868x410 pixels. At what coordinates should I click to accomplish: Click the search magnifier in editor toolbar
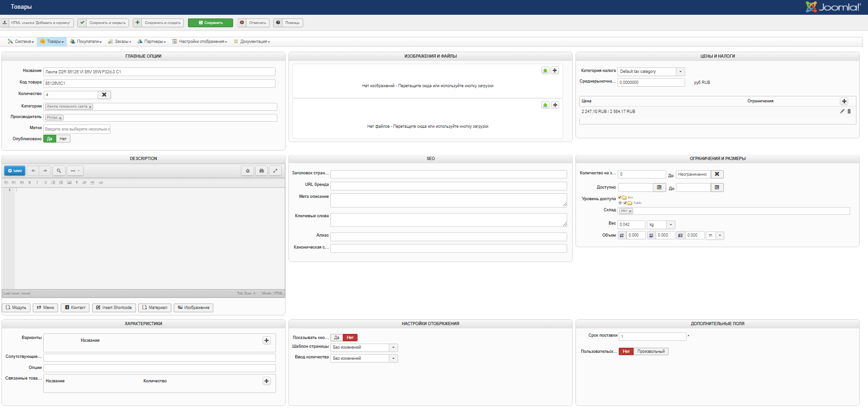(x=59, y=171)
